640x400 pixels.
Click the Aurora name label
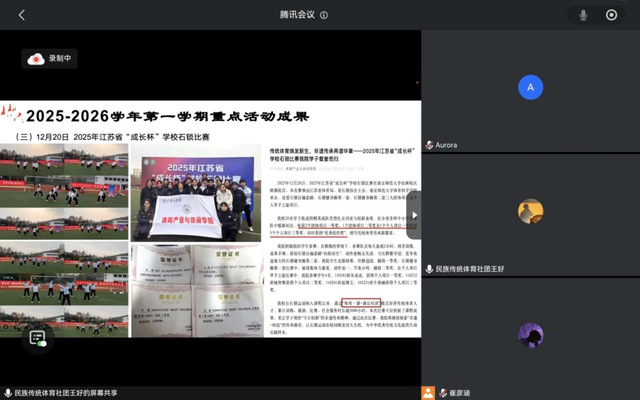click(446, 145)
